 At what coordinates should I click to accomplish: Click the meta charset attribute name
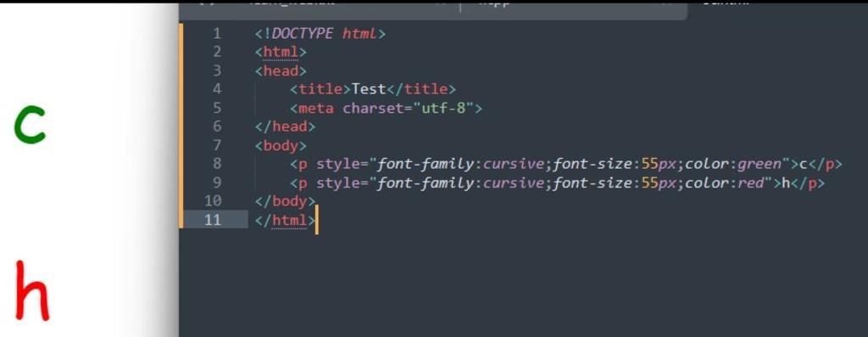(x=373, y=108)
